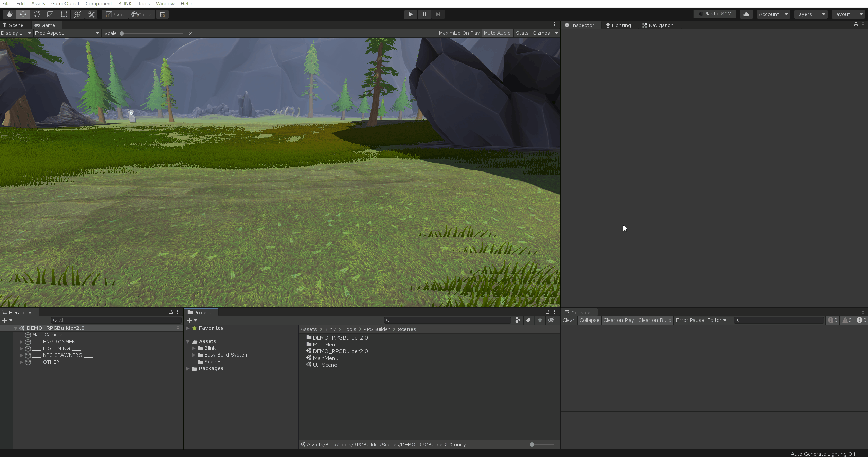868x457 pixels.
Task: Select the Scale tool icon
Action: pos(50,14)
